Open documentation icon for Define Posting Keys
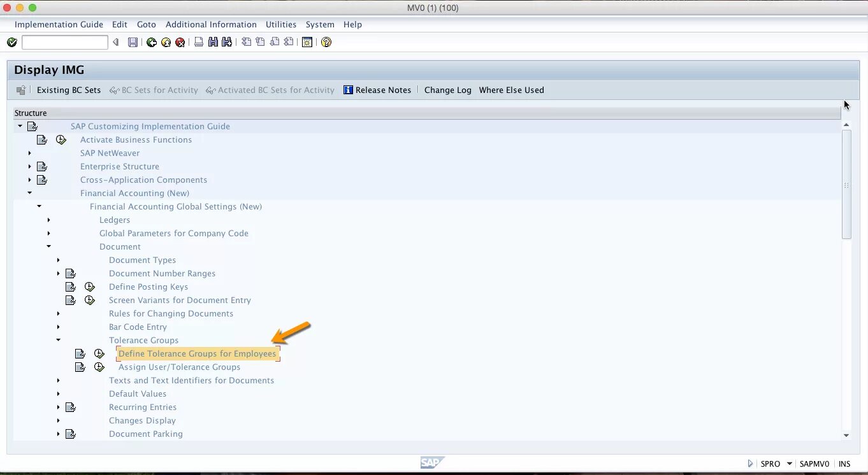This screenshot has height=475, width=868. tap(71, 287)
